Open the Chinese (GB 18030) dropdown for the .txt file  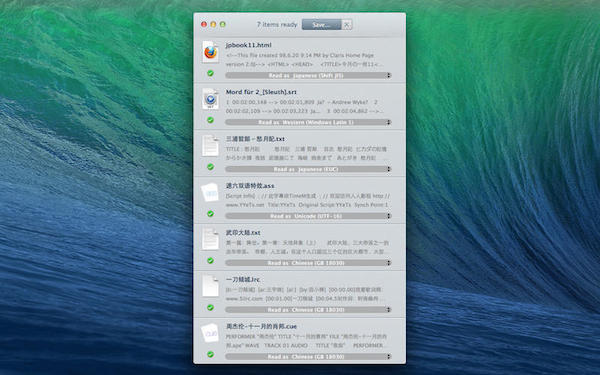coord(308,263)
